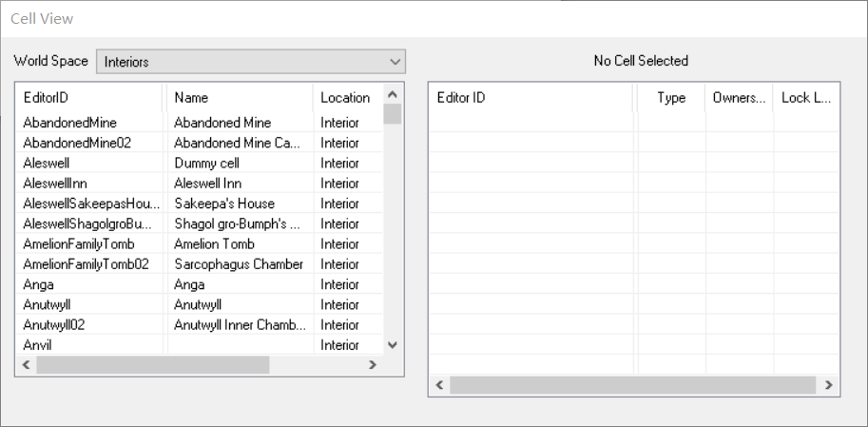Click cell list scroll down arrow
Image resolution: width=868 pixels, height=427 pixels.
(393, 345)
